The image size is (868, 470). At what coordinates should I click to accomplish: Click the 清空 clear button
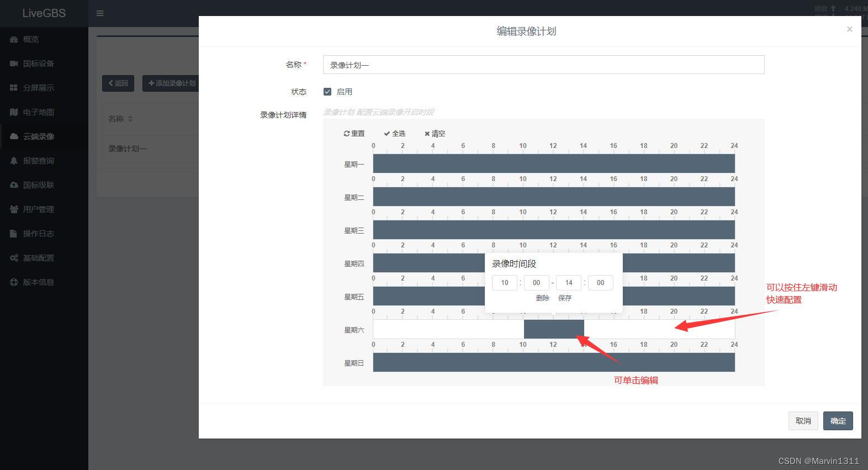click(x=435, y=134)
